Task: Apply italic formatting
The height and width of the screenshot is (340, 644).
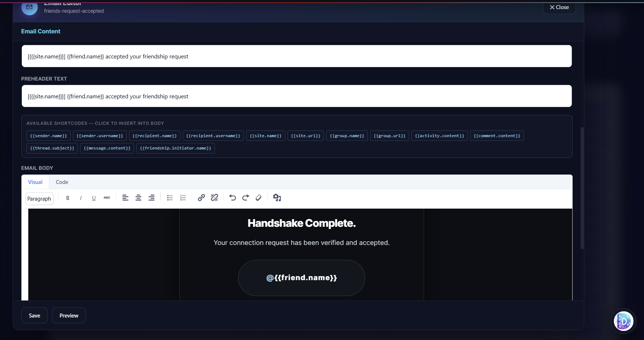Action: pyautogui.click(x=81, y=198)
